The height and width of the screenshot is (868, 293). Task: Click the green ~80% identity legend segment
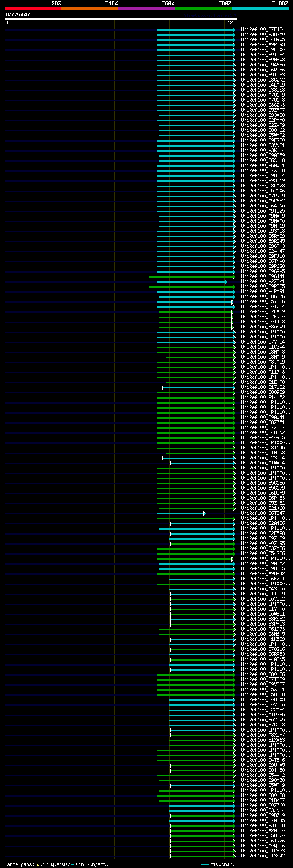click(x=203, y=8)
